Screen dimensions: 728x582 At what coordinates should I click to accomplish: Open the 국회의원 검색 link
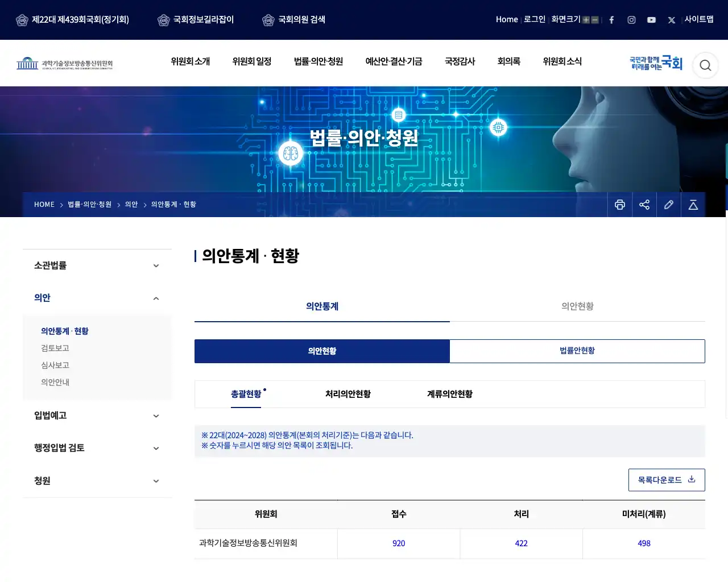click(294, 20)
